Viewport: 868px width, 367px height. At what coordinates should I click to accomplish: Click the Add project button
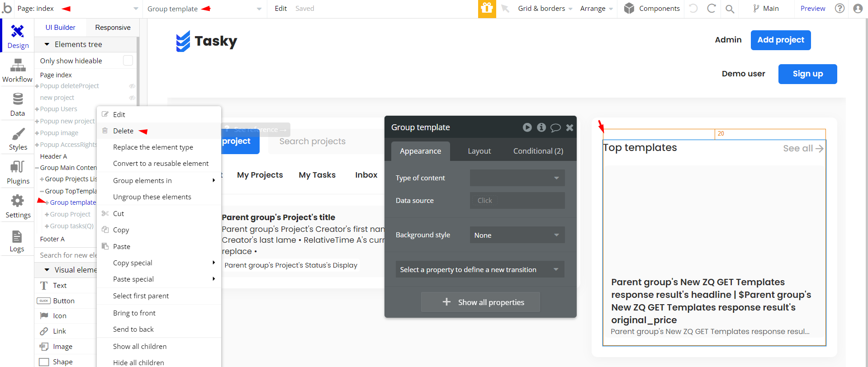[x=781, y=40]
